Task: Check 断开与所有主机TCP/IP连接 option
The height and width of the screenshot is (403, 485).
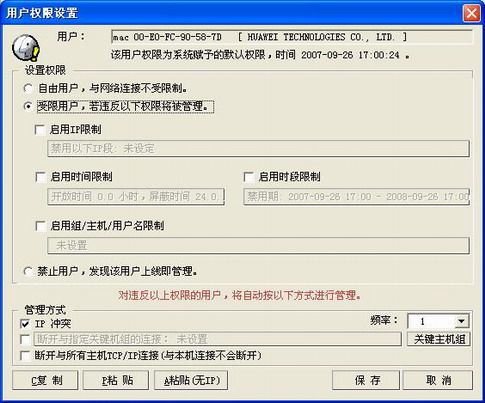Action: [25, 355]
